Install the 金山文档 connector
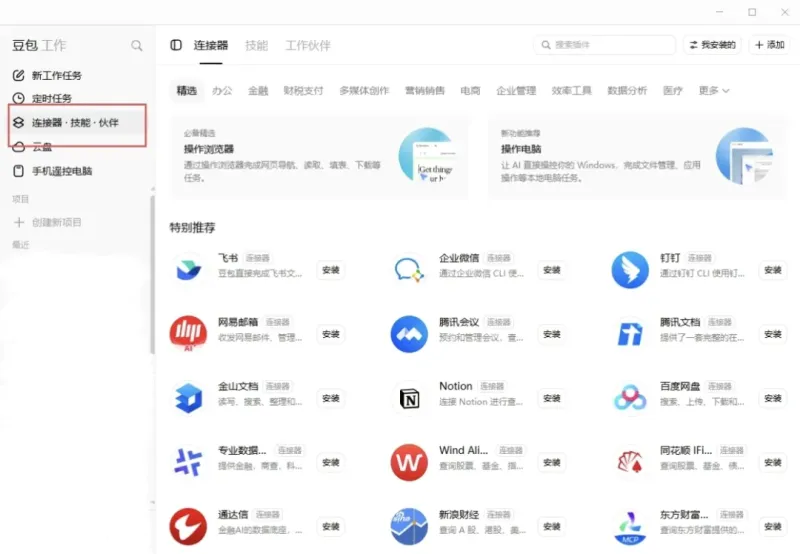The image size is (800, 554). 331,398
